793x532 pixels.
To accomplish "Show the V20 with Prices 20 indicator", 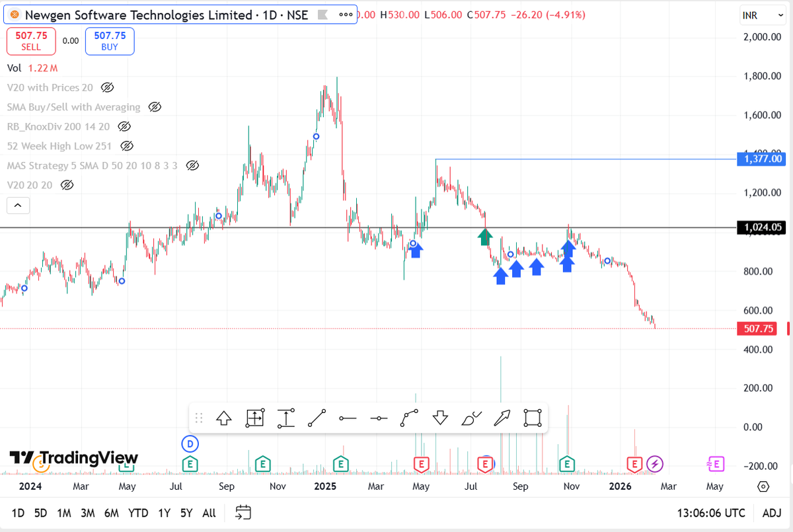I will [108, 87].
